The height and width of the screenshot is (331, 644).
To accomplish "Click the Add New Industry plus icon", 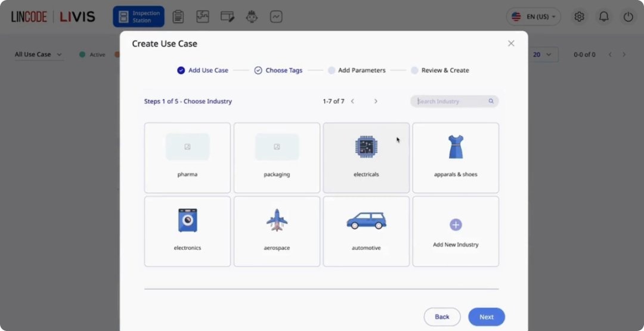I will pyautogui.click(x=456, y=225).
